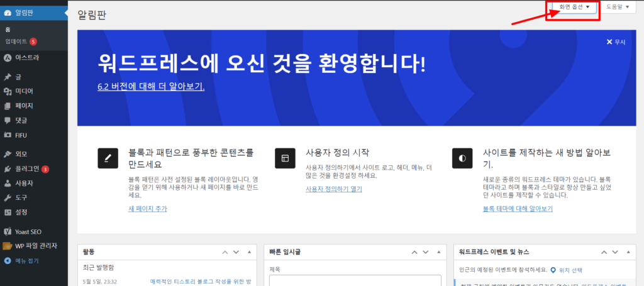Click the 최근 발행함 label in 활동
644x286 pixels.
[98, 268]
